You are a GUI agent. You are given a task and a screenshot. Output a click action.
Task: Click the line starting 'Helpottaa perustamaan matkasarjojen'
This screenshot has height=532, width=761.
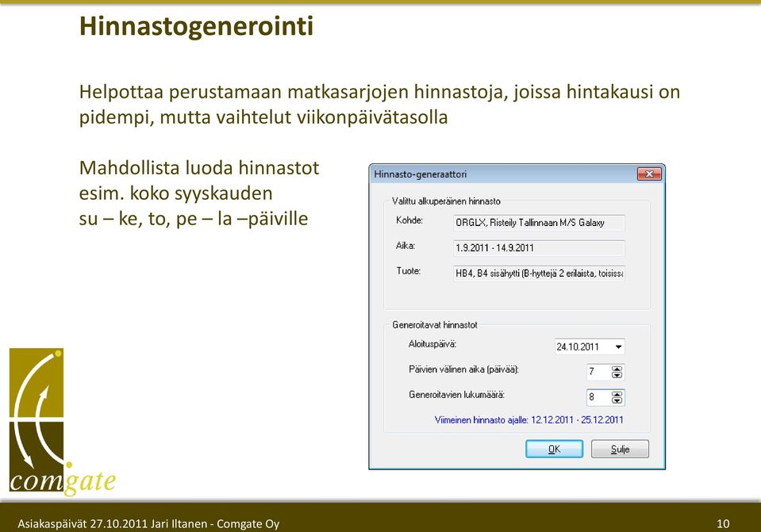pos(379,92)
